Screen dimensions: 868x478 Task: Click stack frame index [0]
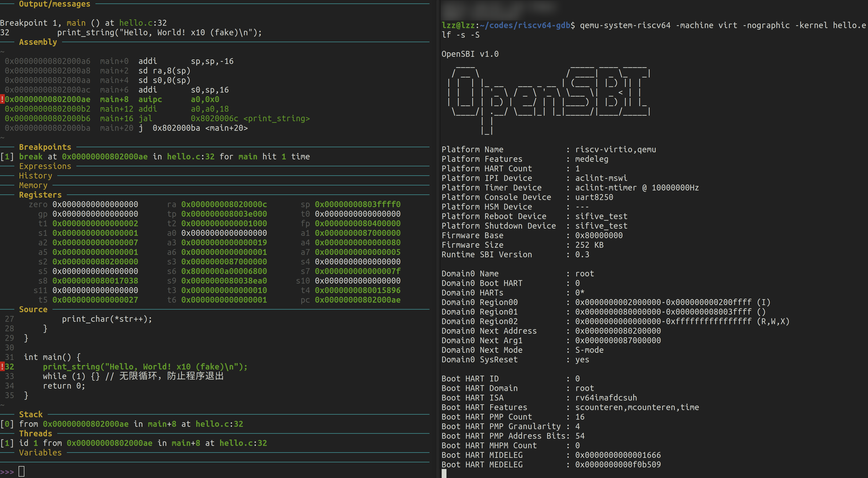click(7, 424)
